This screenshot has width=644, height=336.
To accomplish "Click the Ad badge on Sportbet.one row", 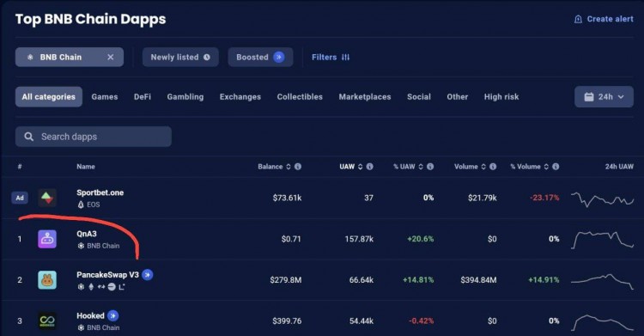I will 20,198.
